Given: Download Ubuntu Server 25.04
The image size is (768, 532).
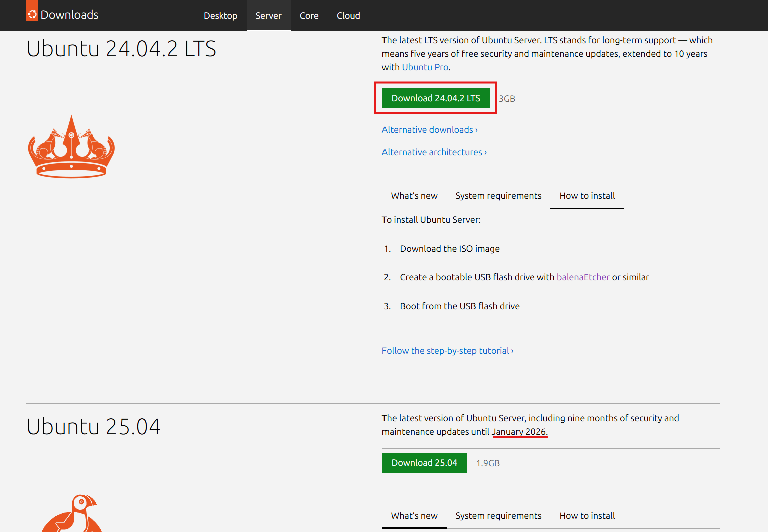Looking at the screenshot, I should (x=424, y=463).
